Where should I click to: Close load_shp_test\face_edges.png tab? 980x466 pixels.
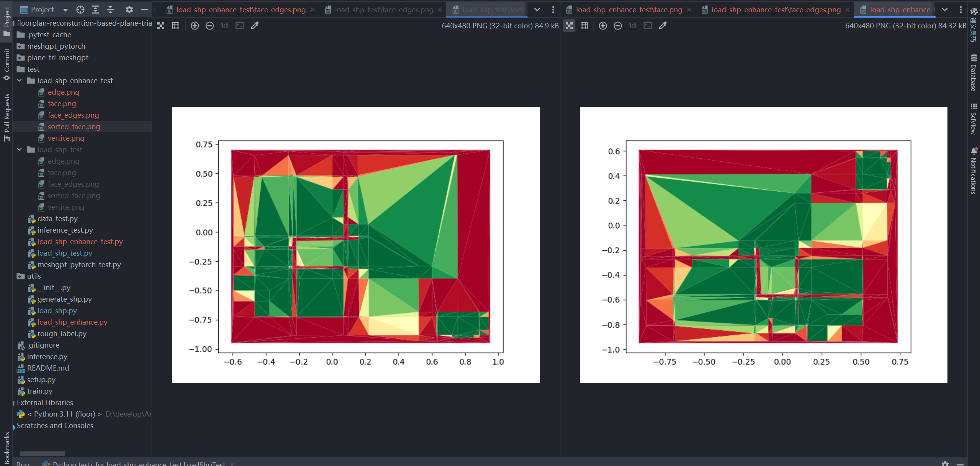click(440, 10)
